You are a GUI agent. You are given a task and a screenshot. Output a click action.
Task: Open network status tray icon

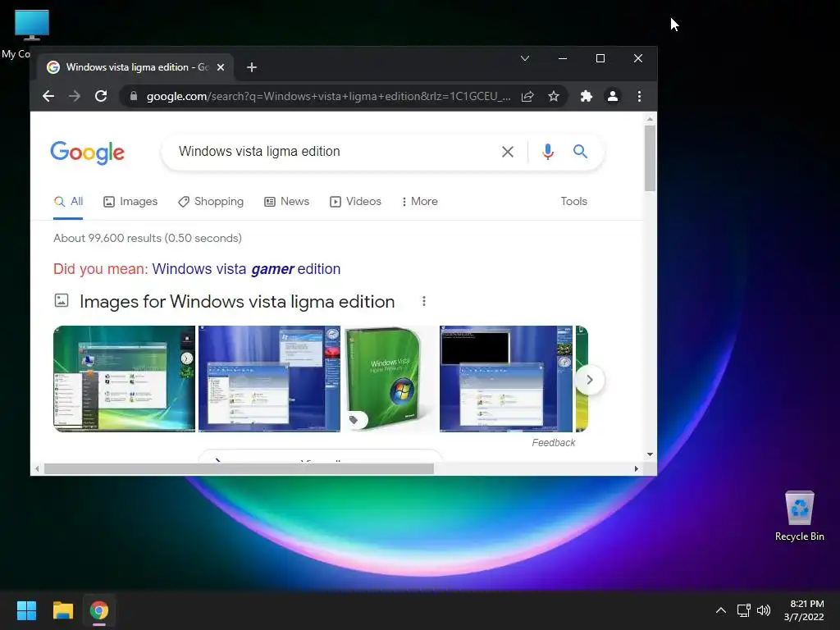[743, 610]
